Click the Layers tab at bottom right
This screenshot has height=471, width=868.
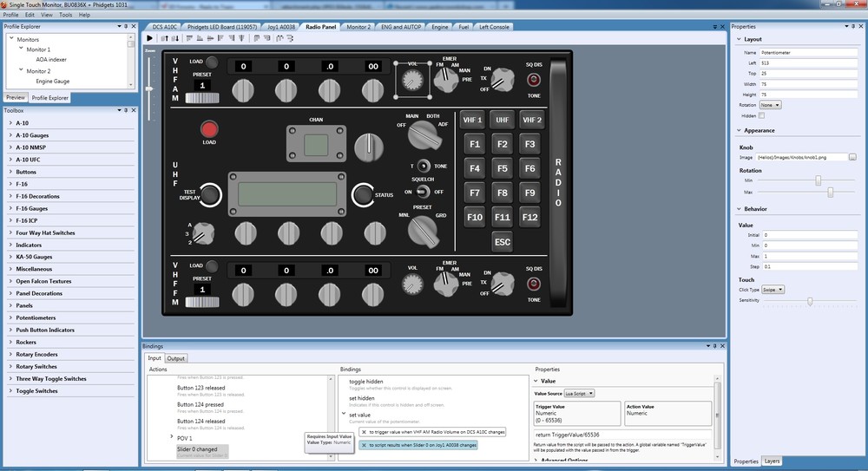pos(772,461)
